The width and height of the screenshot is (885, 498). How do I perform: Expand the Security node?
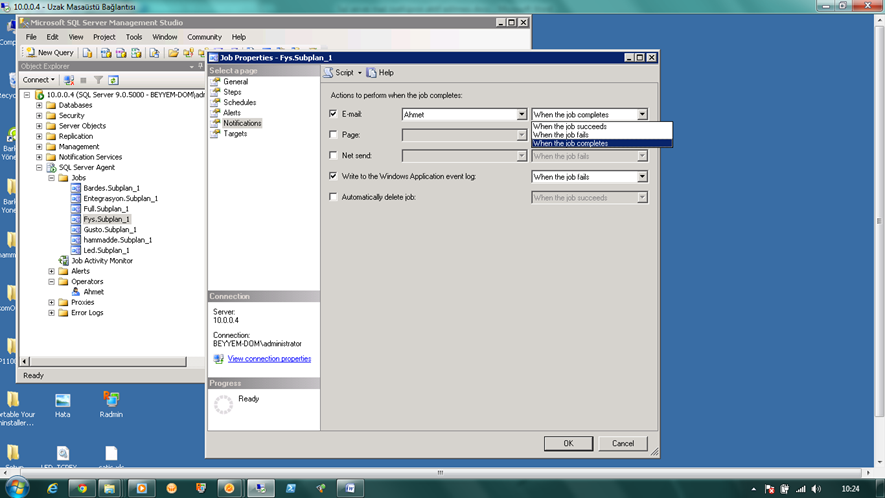(x=39, y=116)
